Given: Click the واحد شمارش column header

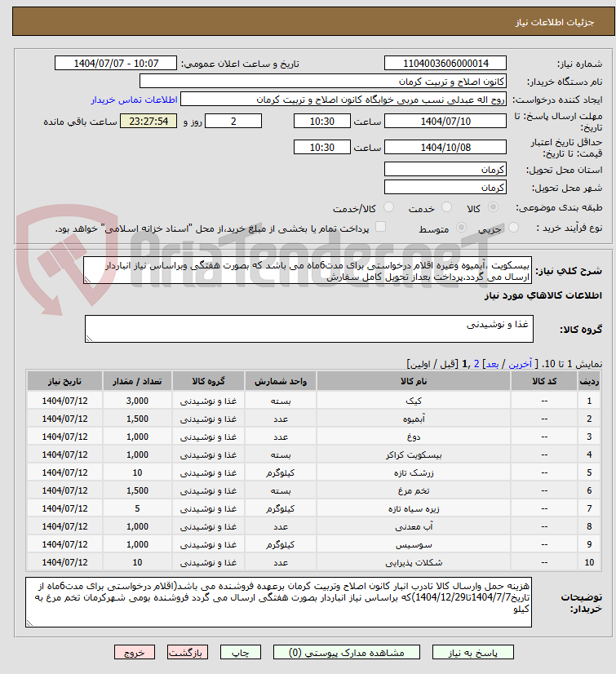Looking at the screenshot, I should (281, 381).
